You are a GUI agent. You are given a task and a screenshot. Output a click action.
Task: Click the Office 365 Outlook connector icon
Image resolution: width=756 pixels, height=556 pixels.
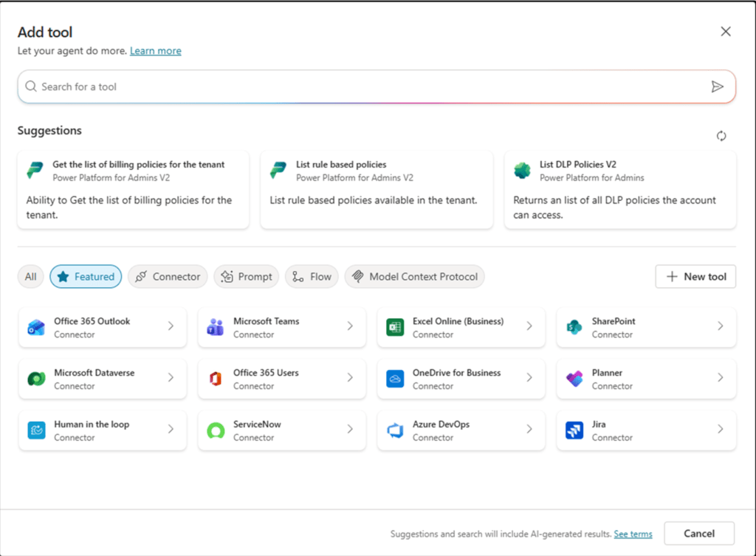(36, 327)
